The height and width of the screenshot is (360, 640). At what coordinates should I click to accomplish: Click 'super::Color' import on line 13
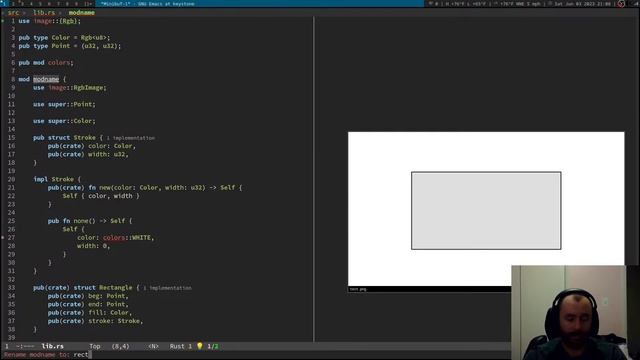(70, 121)
